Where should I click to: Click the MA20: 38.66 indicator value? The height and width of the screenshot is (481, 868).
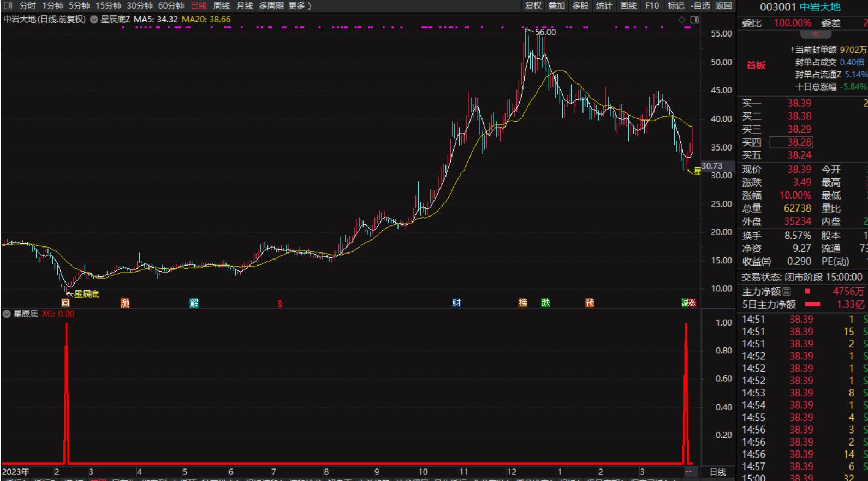pyautogui.click(x=206, y=19)
